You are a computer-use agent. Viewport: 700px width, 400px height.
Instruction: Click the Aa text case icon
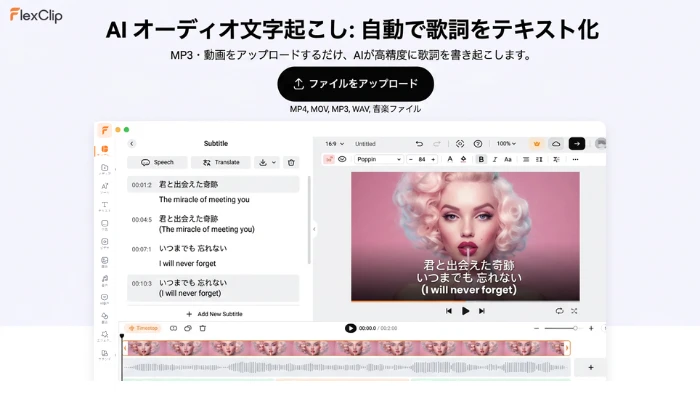pyautogui.click(x=508, y=159)
